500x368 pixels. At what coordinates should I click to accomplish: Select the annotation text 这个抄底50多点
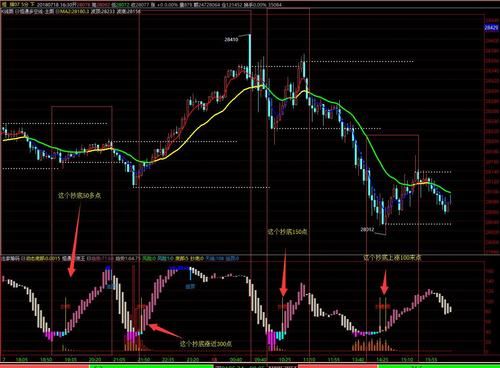[x=80, y=195]
